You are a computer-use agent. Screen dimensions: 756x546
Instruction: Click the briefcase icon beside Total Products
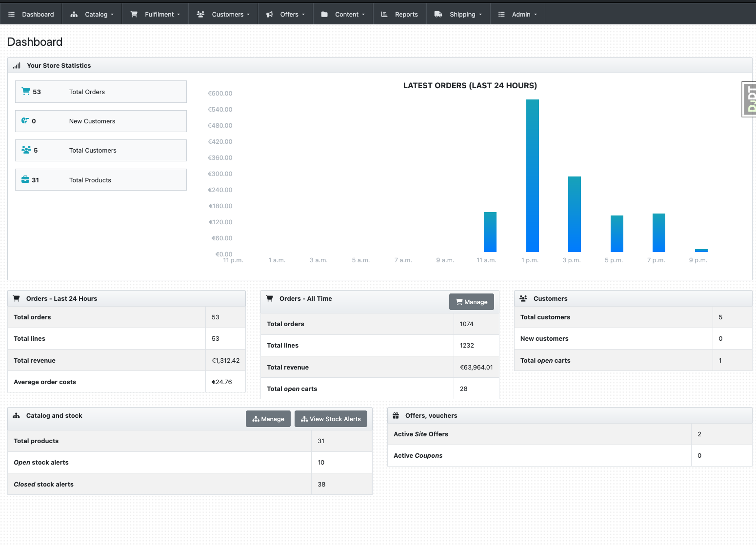tap(25, 179)
